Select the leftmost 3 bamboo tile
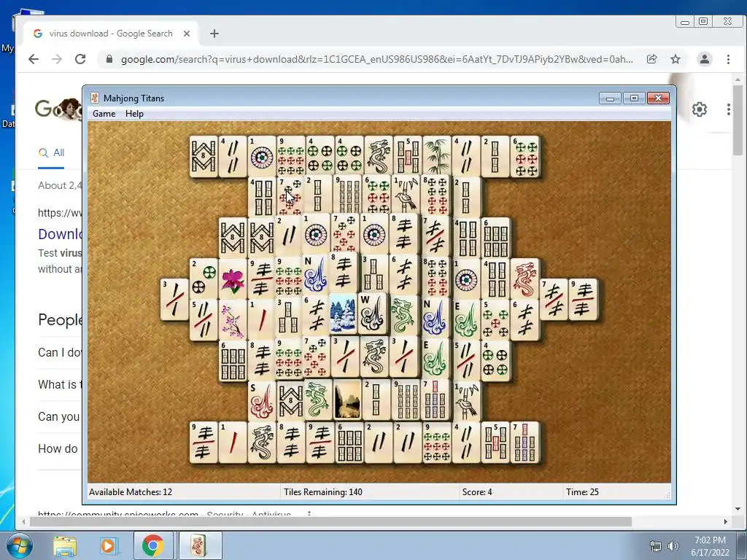Viewport: 747px width, 560px height. [x=174, y=300]
